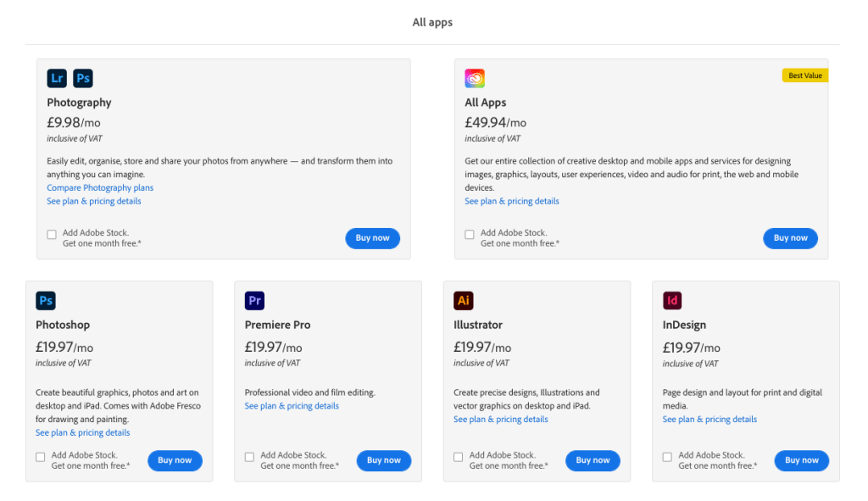Toggle Add Adobe Stock checkbox for InDesign

tap(667, 457)
